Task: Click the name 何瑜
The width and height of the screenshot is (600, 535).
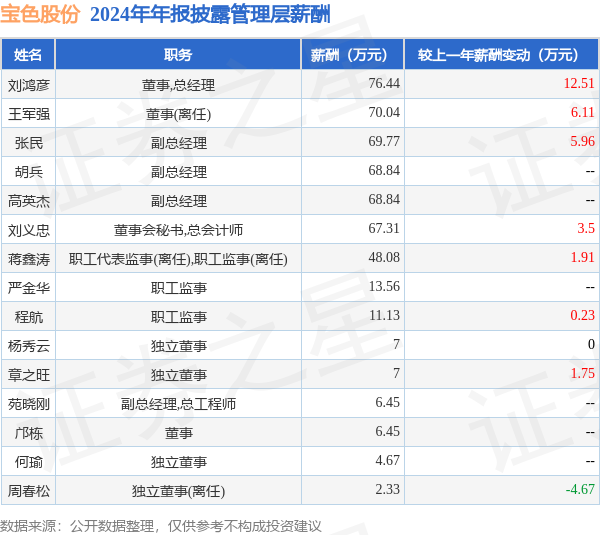Action: [29, 462]
